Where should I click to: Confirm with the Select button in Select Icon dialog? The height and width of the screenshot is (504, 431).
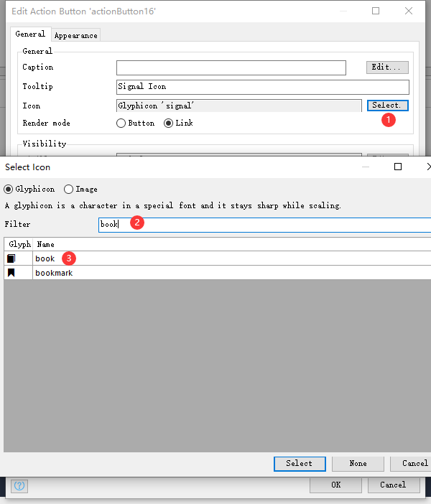300,464
